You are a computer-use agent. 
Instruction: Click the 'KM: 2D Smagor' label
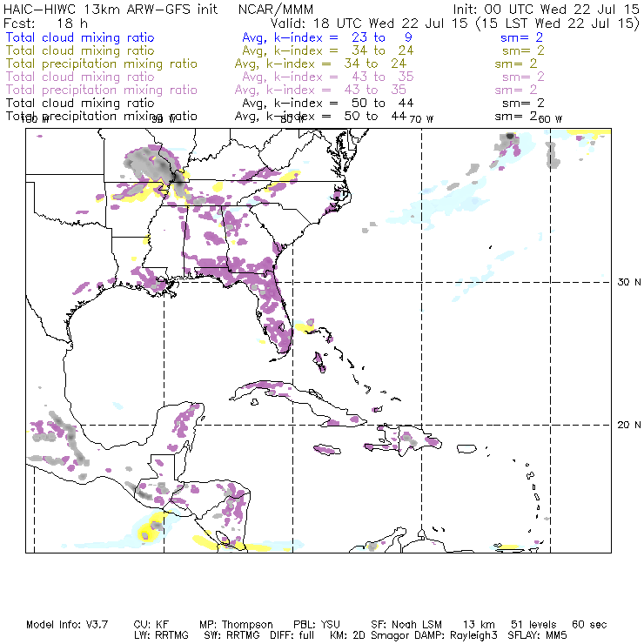pos(368,636)
